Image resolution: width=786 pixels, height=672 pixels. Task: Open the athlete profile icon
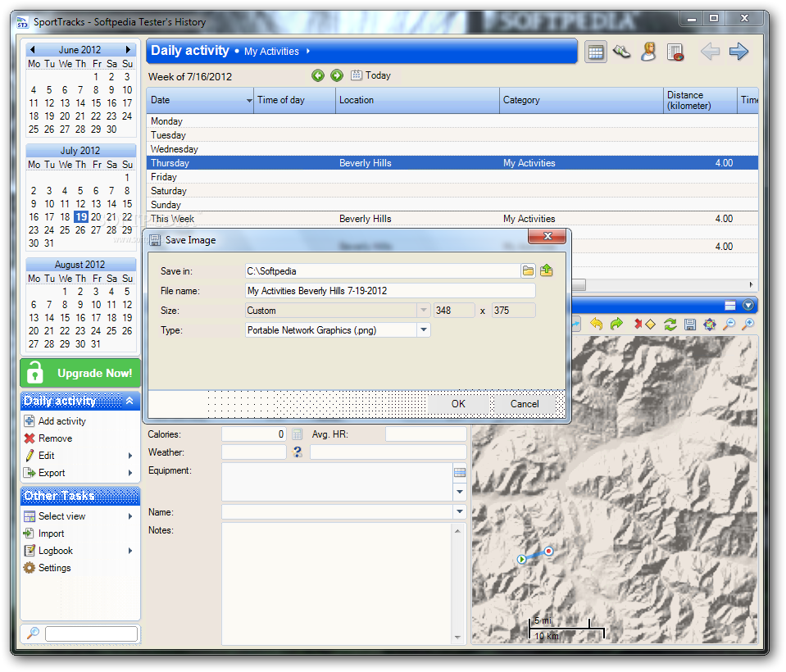click(648, 51)
